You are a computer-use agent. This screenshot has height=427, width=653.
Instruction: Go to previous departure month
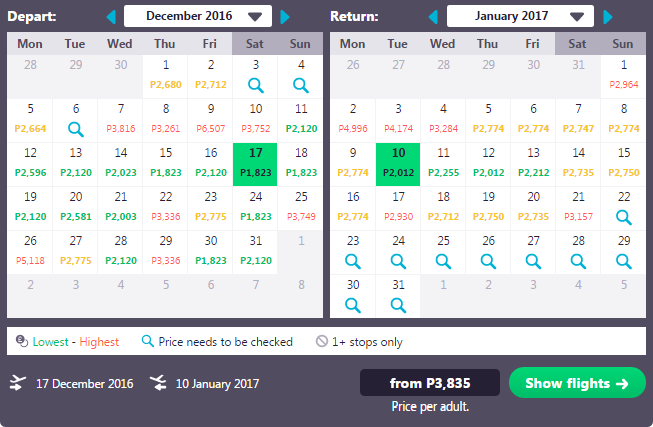point(111,17)
